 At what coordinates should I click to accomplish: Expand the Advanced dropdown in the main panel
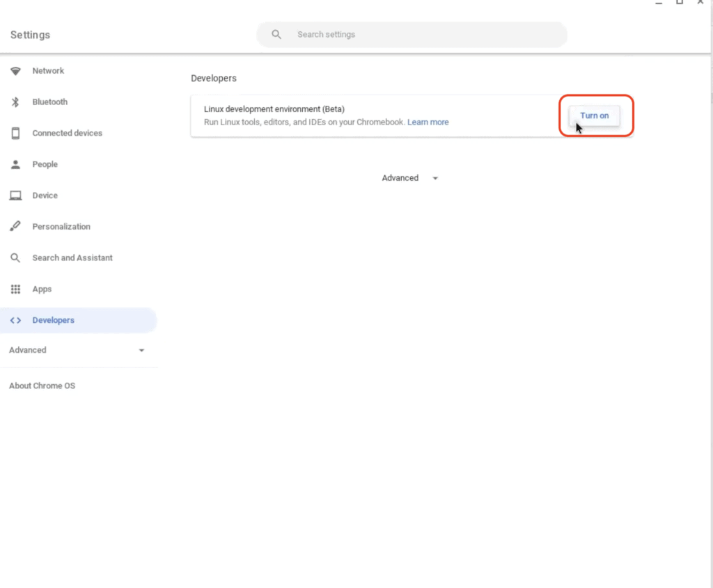(x=410, y=177)
